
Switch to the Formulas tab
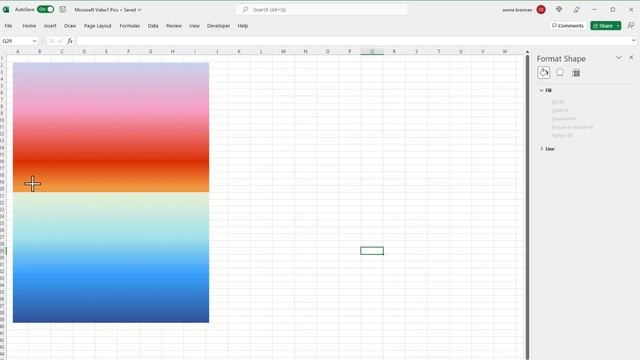[x=129, y=26]
